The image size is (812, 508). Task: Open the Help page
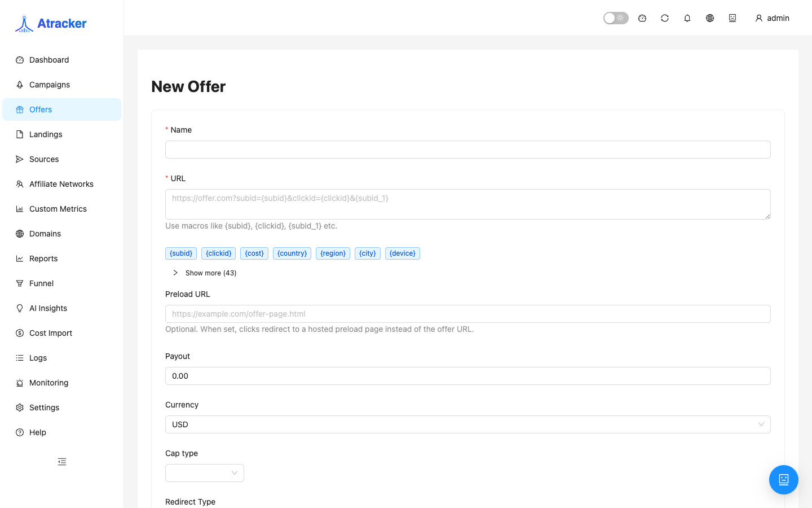(62, 432)
